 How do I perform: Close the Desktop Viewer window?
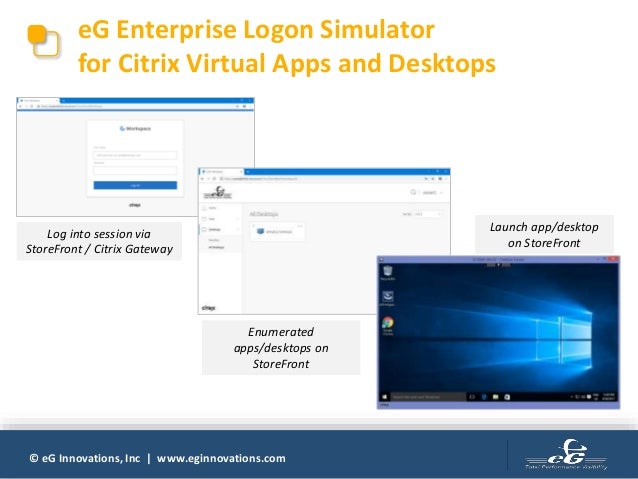[x=615, y=259]
